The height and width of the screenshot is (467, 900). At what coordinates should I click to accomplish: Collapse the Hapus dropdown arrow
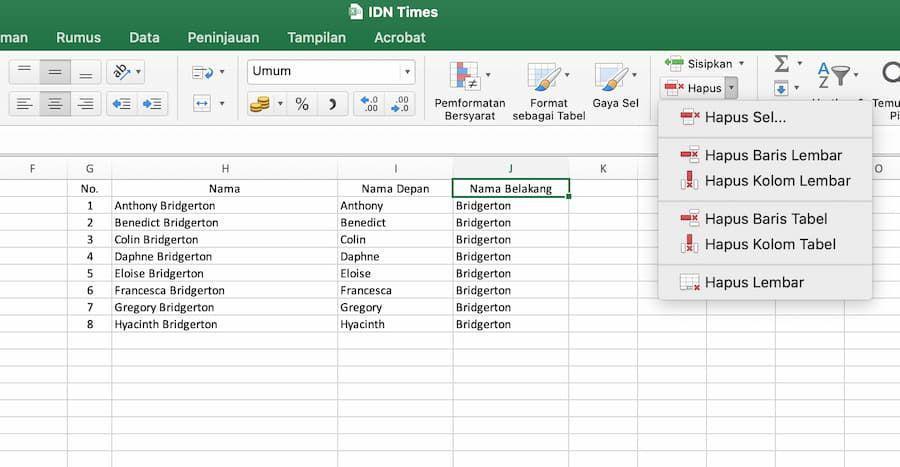(x=731, y=88)
